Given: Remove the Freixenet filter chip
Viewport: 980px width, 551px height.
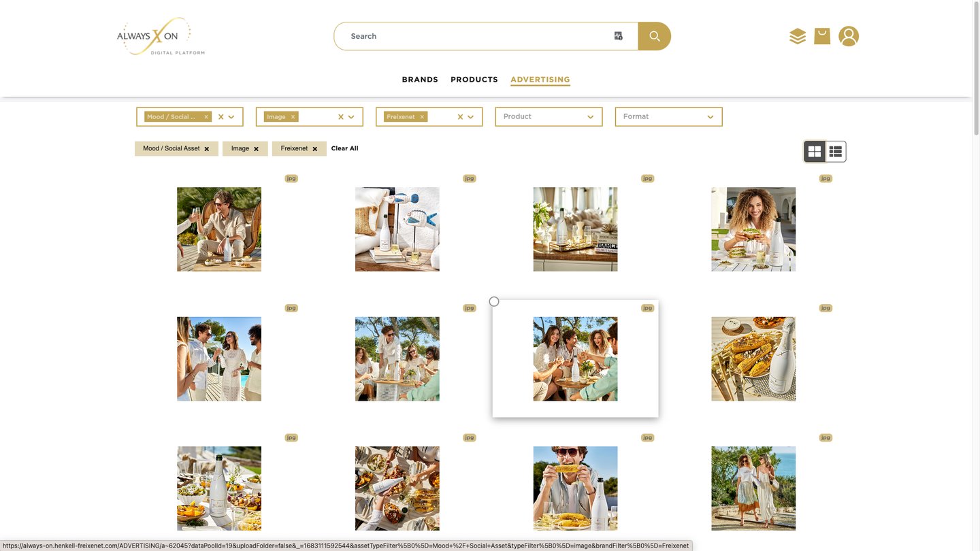Looking at the screenshot, I should 314,149.
